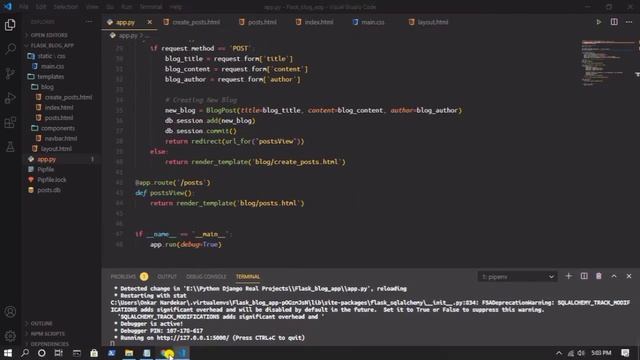Close the app.py editor tab

coord(149,22)
